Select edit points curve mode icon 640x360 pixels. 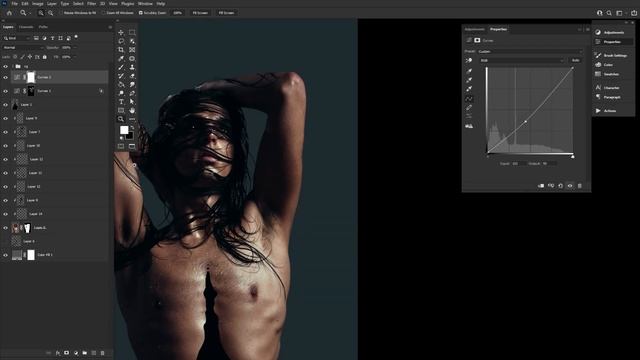pos(469,99)
